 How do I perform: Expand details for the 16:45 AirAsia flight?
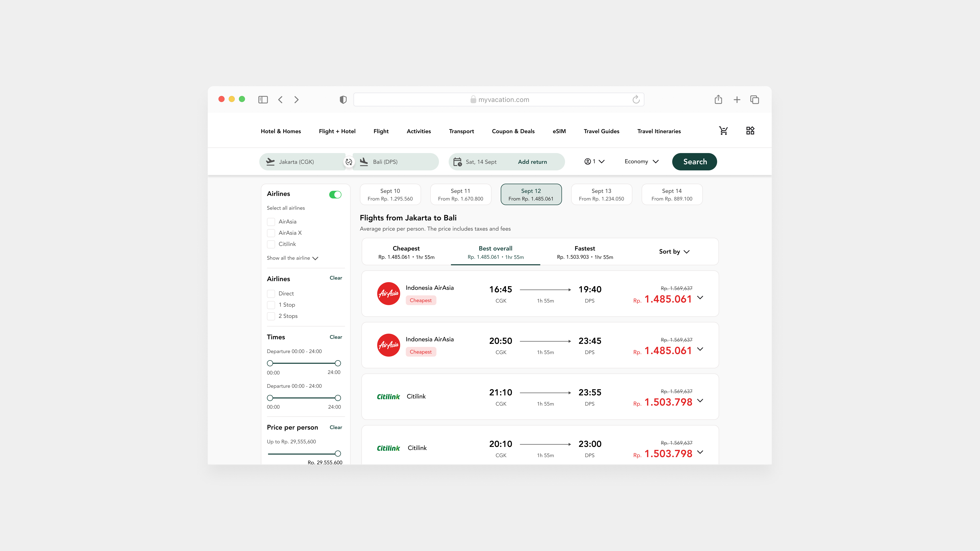tap(700, 298)
